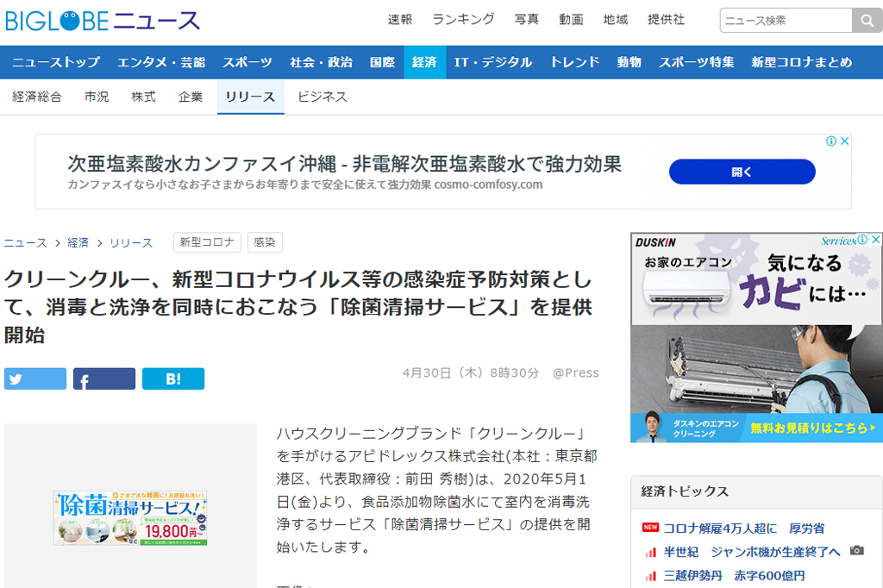Open 株式 sub-tab

(144, 97)
